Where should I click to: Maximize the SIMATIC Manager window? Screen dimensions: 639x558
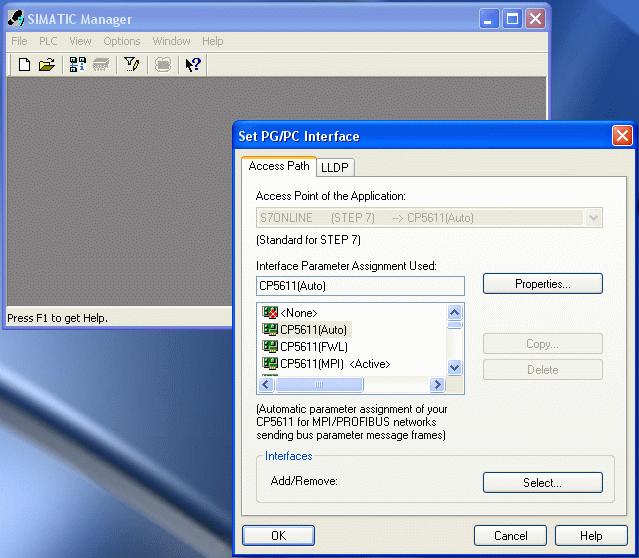tap(512, 19)
